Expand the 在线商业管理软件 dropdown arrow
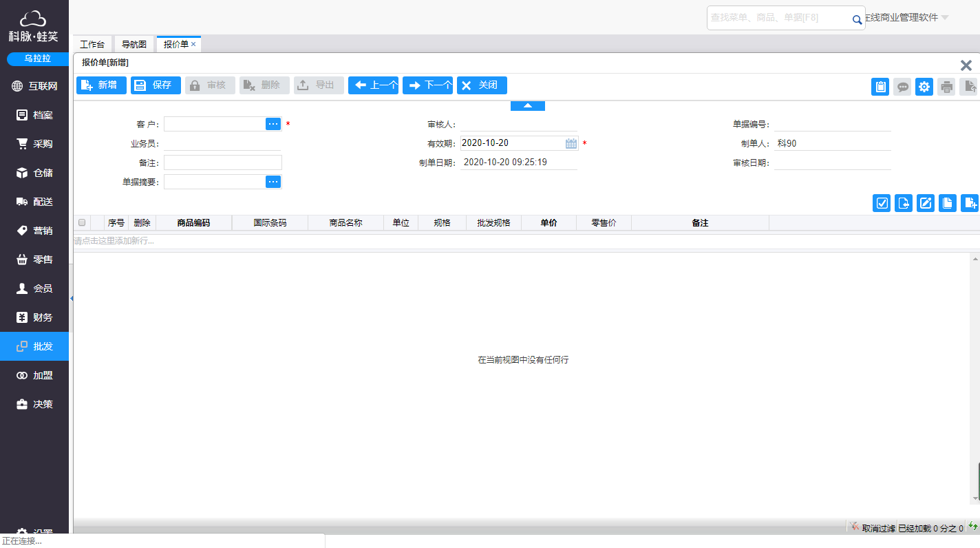 tap(945, 18)
